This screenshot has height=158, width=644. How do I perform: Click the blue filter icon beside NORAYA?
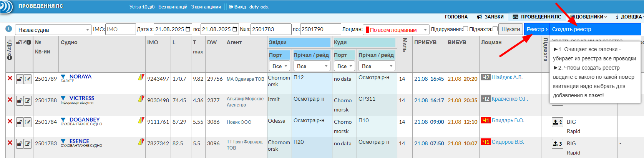coord(63,77)
